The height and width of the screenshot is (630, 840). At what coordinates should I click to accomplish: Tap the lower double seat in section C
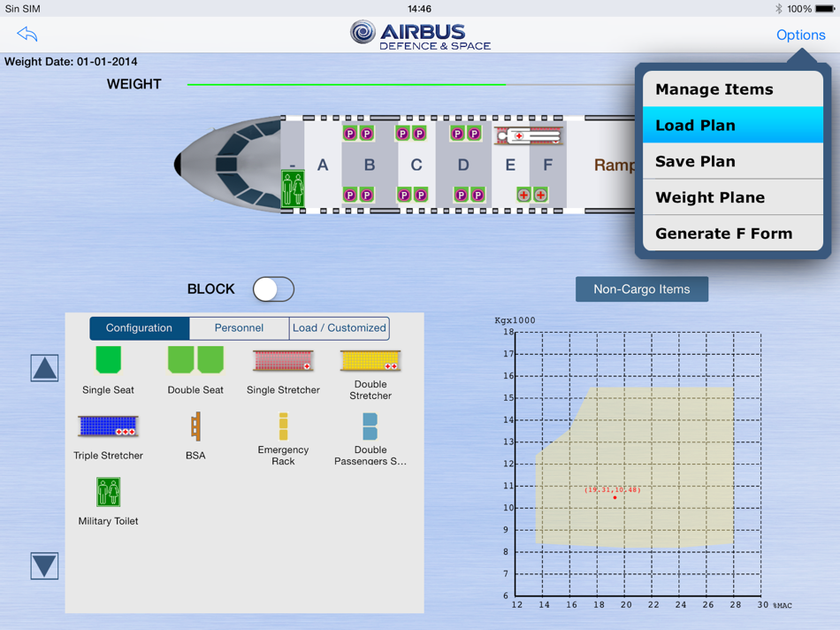tap(413, 195)
